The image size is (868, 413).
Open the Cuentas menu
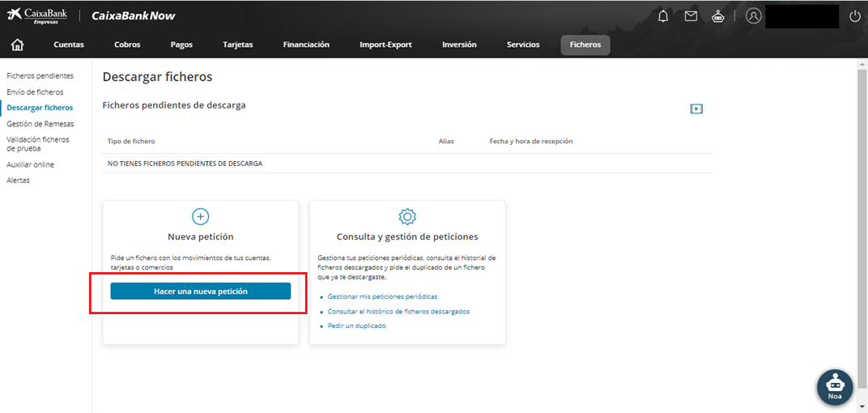point(69,45)
